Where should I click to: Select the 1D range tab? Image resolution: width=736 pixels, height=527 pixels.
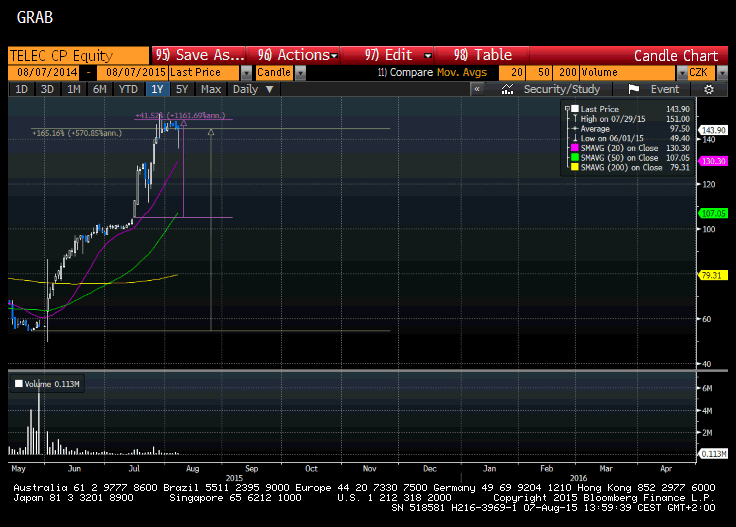coord(21,89)
